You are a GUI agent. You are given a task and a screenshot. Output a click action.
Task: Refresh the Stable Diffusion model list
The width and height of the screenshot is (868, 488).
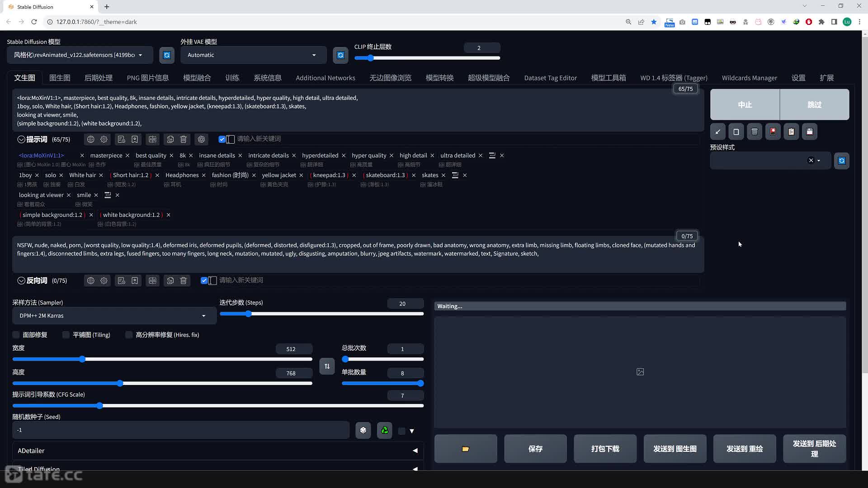click(167, 55)
